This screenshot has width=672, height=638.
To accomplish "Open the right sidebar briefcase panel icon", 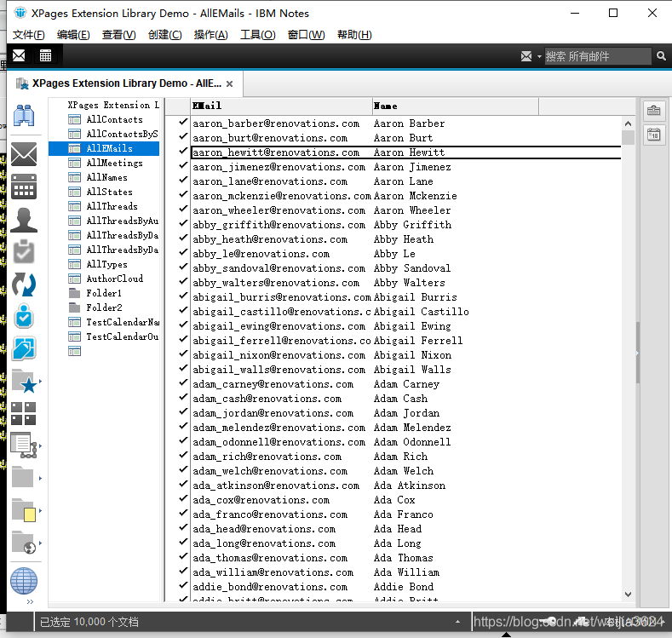I will click(x=653, y=111).
